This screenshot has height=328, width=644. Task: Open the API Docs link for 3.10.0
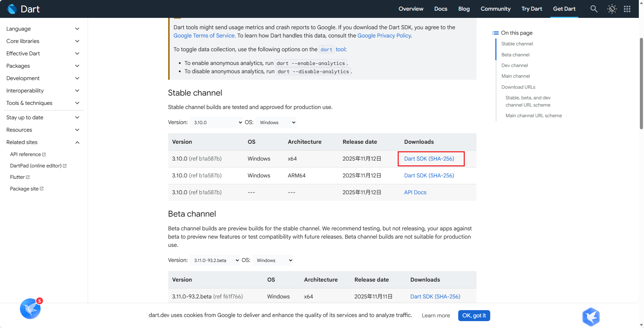[415, 193]
